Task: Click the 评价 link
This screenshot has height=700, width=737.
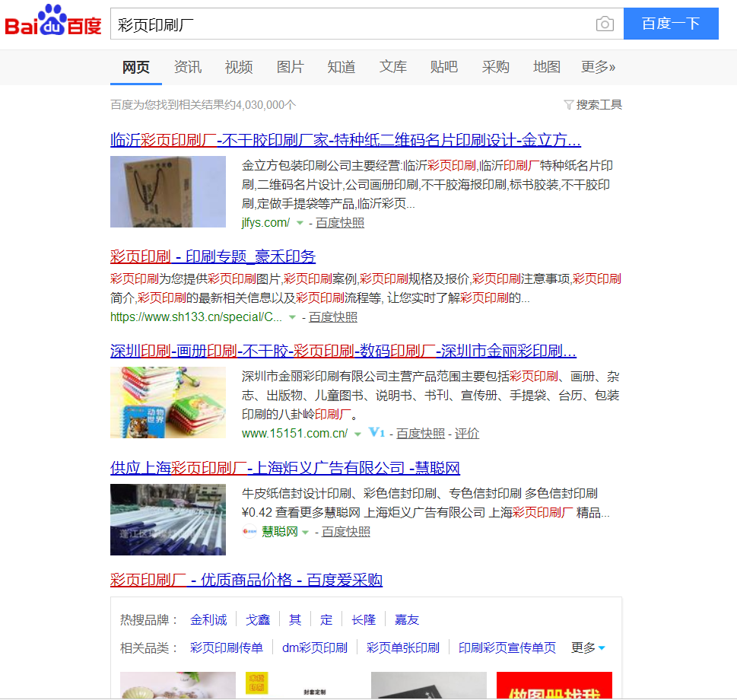Action: coord(467,434)
